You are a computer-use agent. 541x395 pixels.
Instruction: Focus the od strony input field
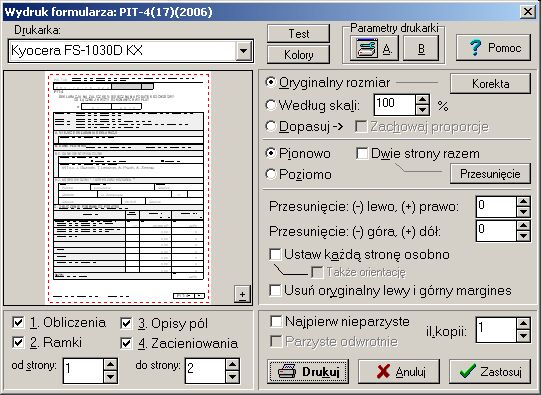point(83,371)
